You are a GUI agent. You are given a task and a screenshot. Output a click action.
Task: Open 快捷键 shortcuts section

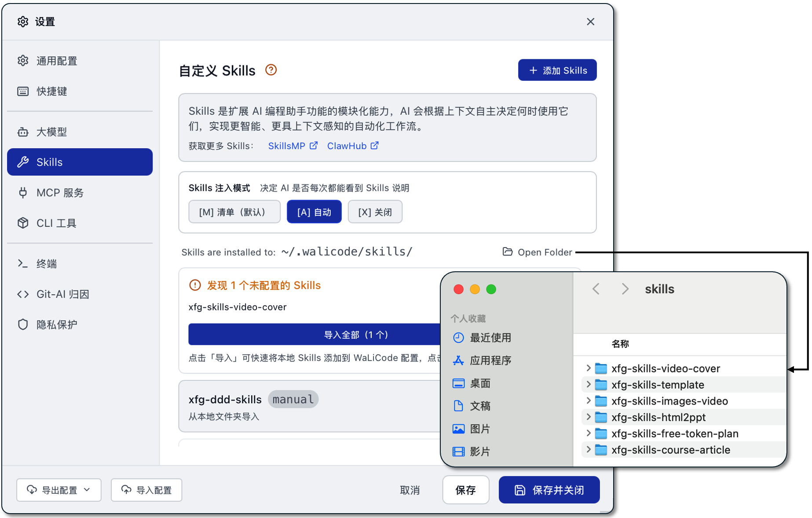[x=80, y=91]
